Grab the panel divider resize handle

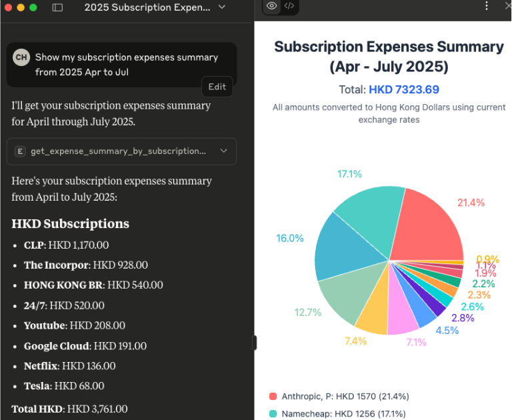pyautogui.click(x=254, y=343)
